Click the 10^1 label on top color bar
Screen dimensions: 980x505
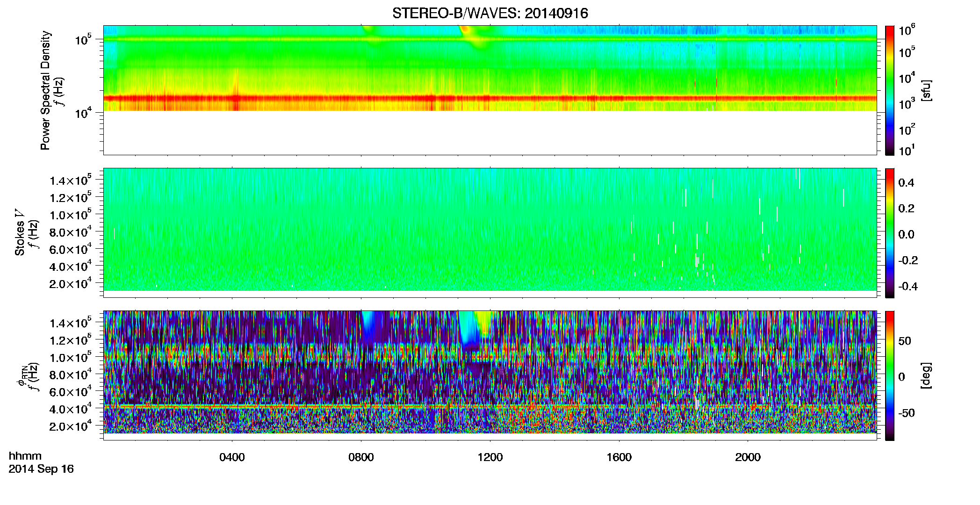click(907, 151)
